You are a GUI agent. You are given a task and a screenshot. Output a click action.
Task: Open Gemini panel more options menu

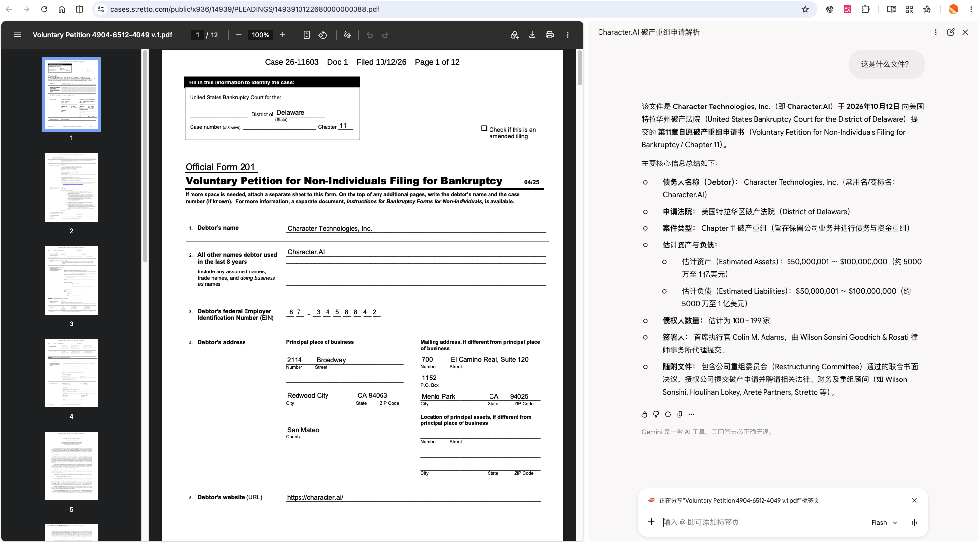click(x=936, y=32)
